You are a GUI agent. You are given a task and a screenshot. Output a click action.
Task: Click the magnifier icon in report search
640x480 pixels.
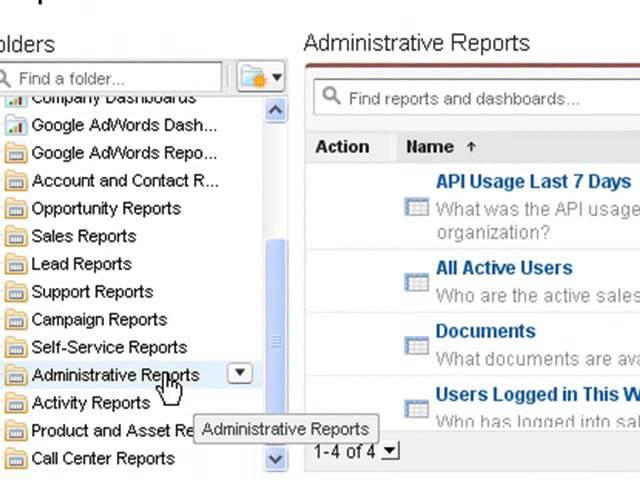[331, 98]
